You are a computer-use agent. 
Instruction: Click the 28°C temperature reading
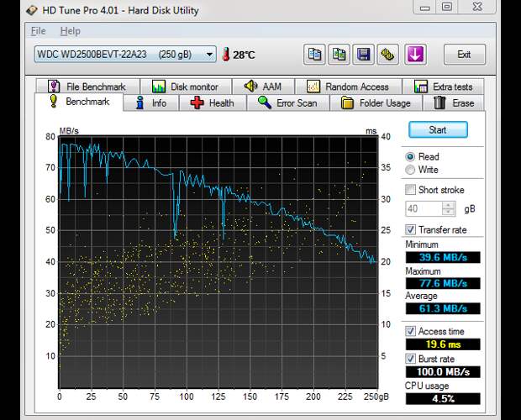[x=244, y=55]
